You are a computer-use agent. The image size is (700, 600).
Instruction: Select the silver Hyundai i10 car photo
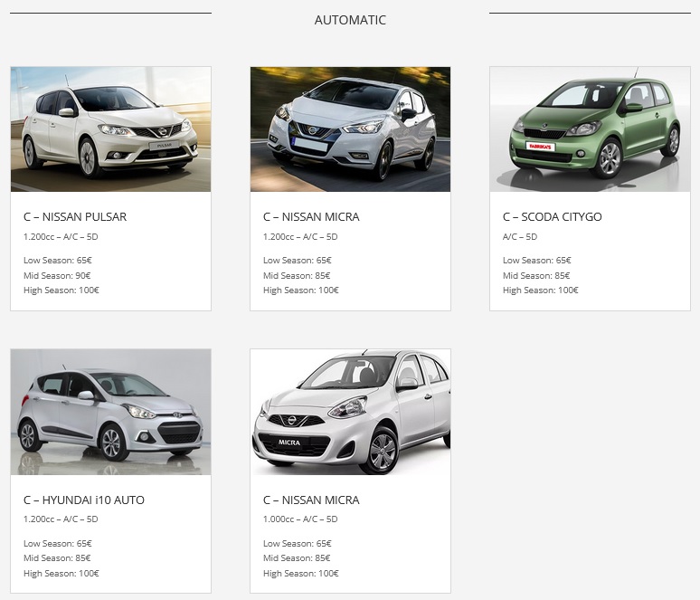pyautogui.click(x=110, y=412)
